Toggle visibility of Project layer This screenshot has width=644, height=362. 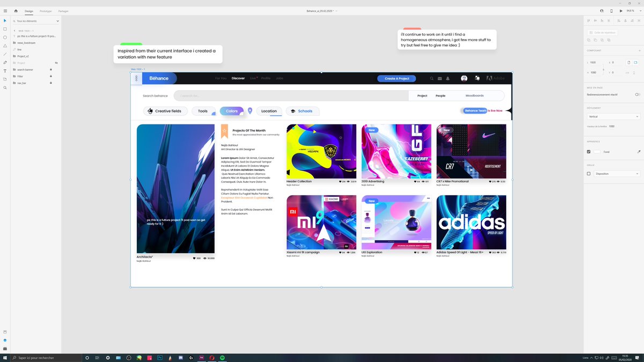[56, 63]
